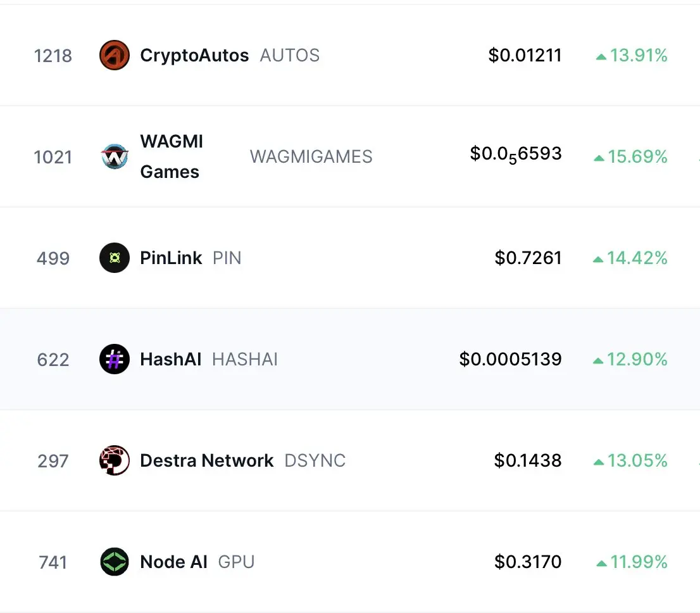The image size is (700, 613).
Task: Open the WAGMI Games coin page
Action: [x=172, y=156]
